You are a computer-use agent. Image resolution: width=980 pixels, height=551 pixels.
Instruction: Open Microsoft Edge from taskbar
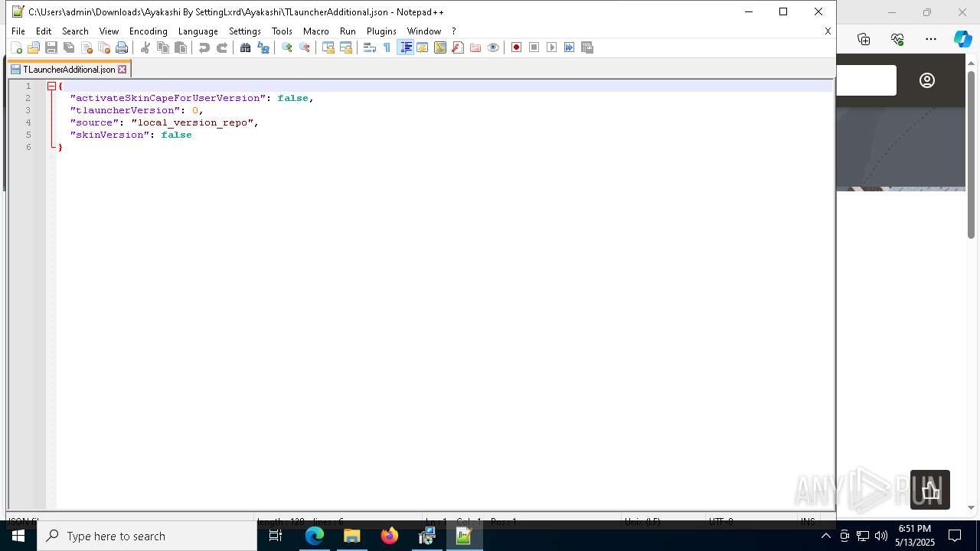click(x=315, y=536)
